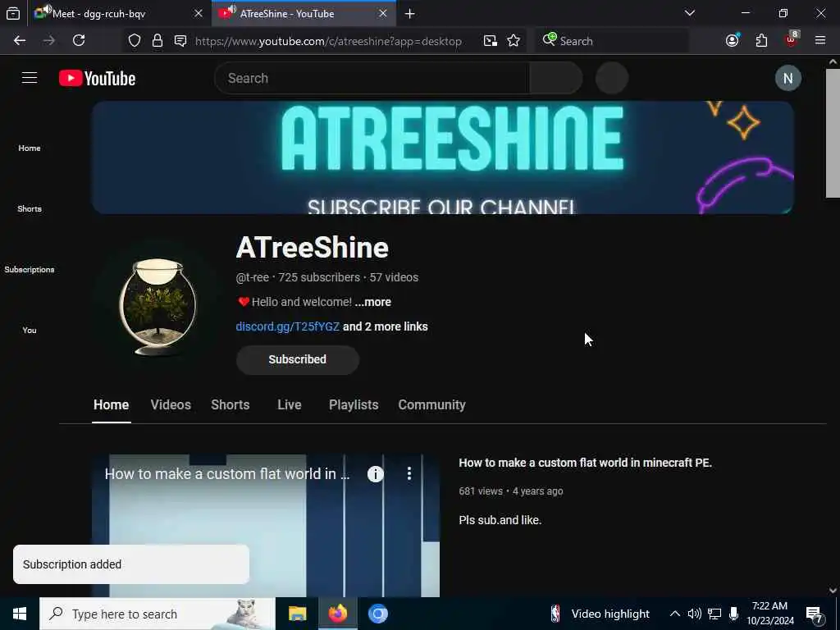Screen dimensions: 840x630
Task: Click the YouTube search submit button
Action: [555, 78]
